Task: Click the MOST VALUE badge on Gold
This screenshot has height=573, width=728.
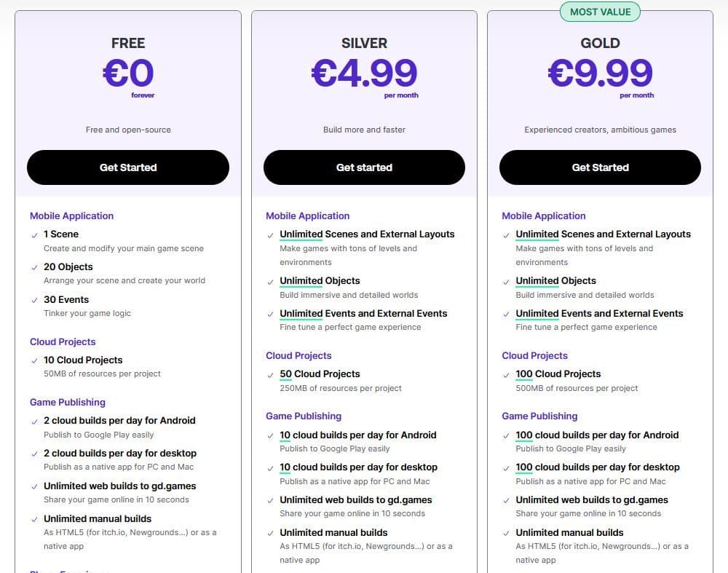Action: click(x=600, y=12)
